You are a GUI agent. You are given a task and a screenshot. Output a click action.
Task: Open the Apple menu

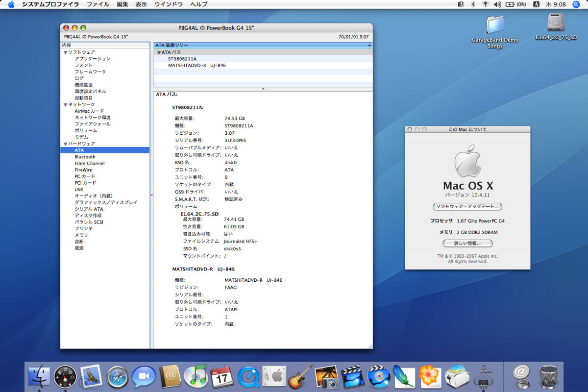11,4
